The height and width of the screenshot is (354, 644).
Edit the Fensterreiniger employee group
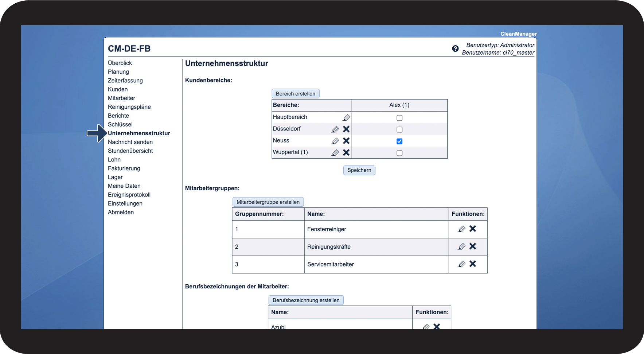tap(461, 229)
